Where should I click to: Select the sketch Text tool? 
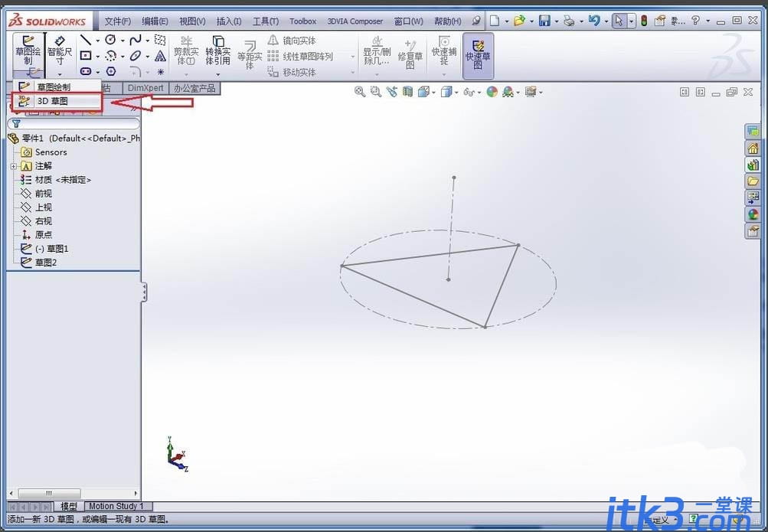tap(160, 56)
